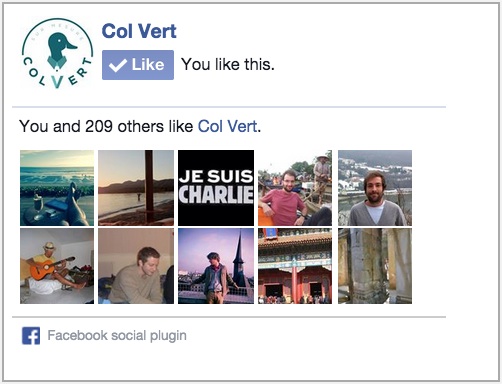Toggle the Like button to unlike Col Vert
This screenshot has width=502, height=384.
(138, 65)
